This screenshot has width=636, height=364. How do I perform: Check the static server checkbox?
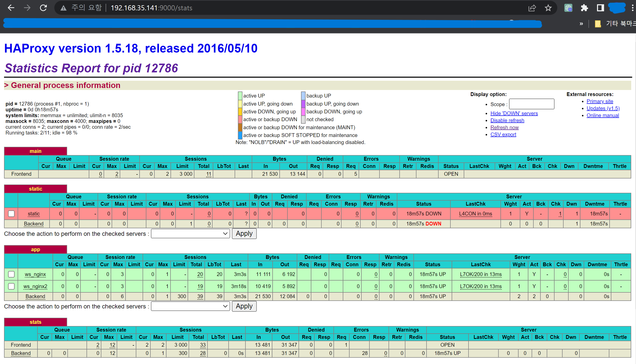click(11, 214)
